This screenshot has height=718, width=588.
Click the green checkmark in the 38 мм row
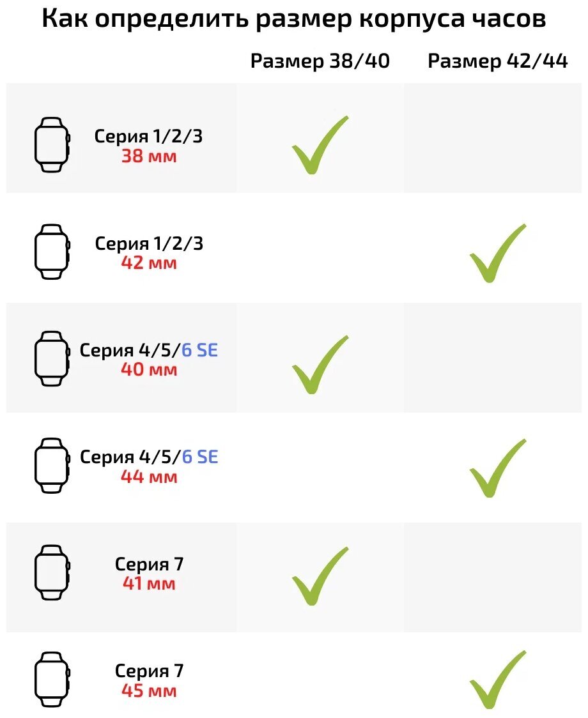click(x=318, y=146)
